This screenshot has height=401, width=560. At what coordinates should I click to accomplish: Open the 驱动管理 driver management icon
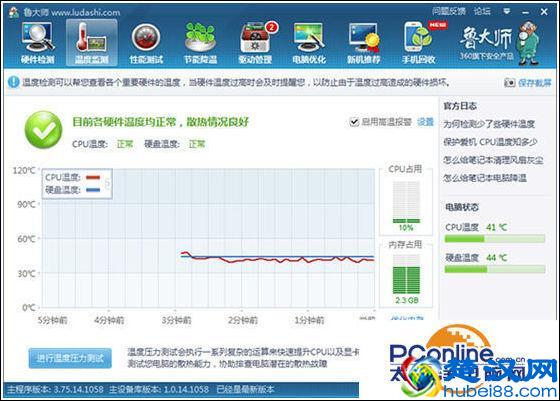(x=256, y=43)
